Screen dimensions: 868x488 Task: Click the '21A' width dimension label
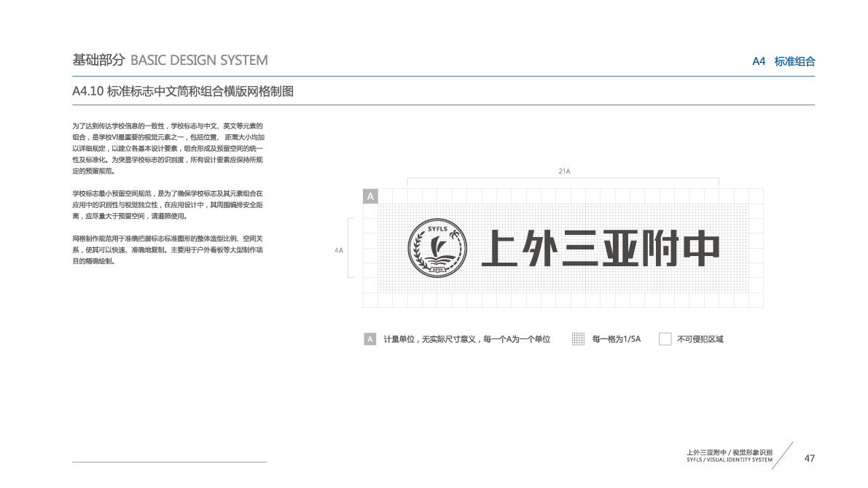pos(564,171)
